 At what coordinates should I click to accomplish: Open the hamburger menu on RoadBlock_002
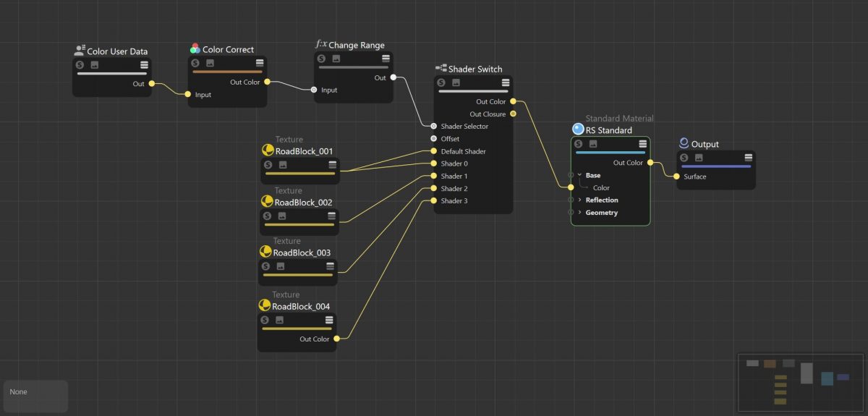coord(332,216)
